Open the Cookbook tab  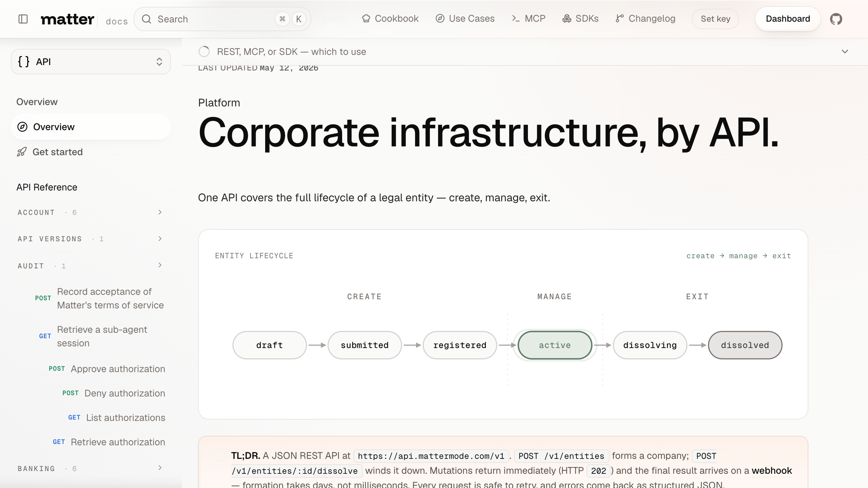click(390, 19)
